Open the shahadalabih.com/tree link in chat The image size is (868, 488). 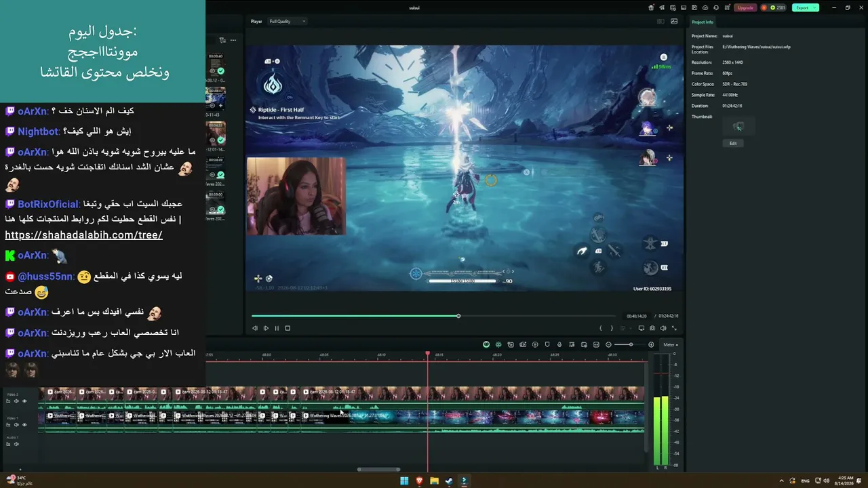click(x=83, y=235)
